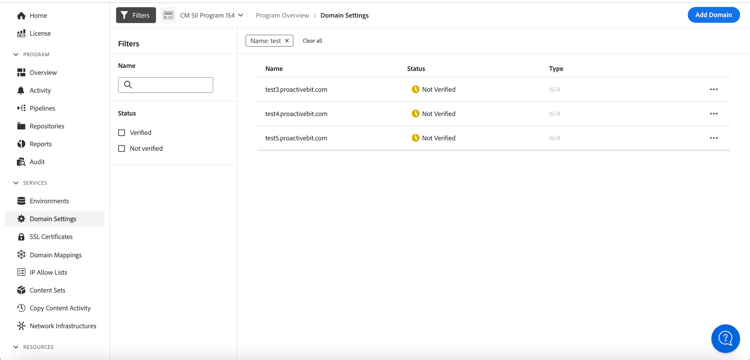The width and height of the screenshot is (750, 360).
Task: Click the Domain Mappings icon
Action: coord(21,255)
